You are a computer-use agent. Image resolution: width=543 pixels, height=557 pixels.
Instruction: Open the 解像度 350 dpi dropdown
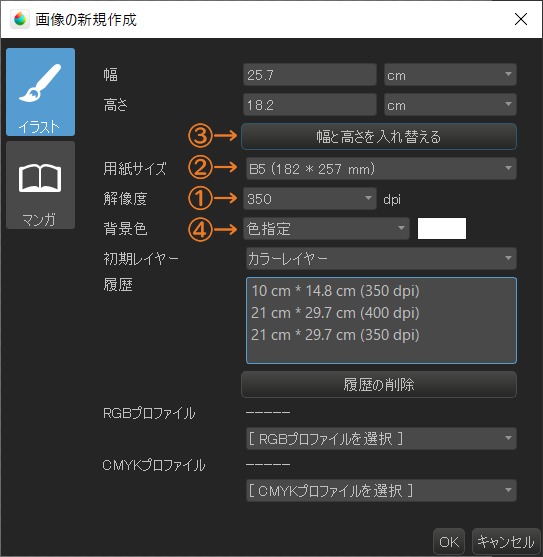(x=310, y=199)
